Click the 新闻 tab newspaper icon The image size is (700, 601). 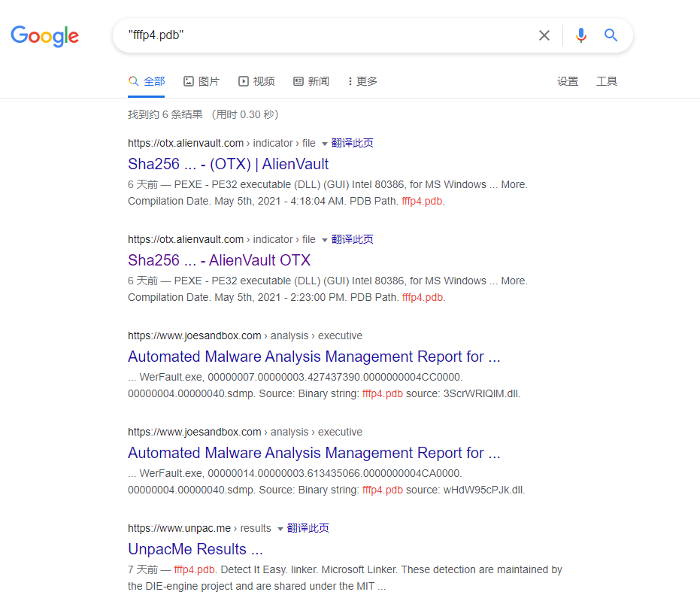[x=298, y=81]
